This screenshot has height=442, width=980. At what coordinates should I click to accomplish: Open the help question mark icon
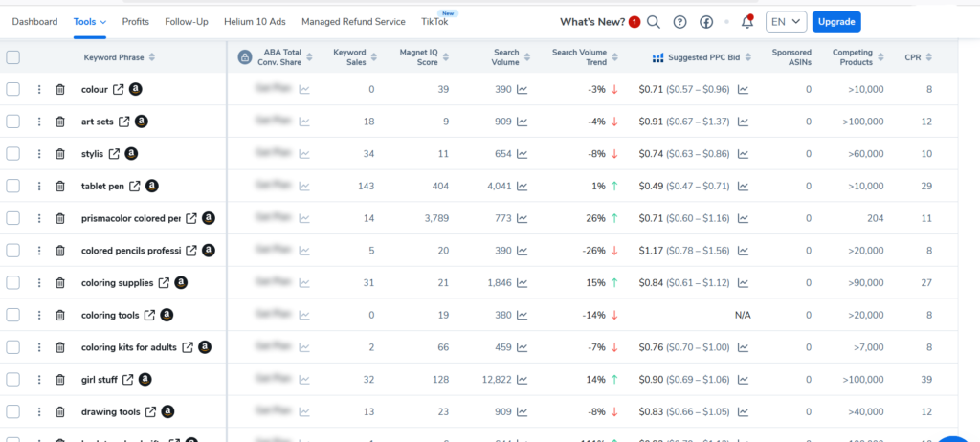click(x=680, y=22)
